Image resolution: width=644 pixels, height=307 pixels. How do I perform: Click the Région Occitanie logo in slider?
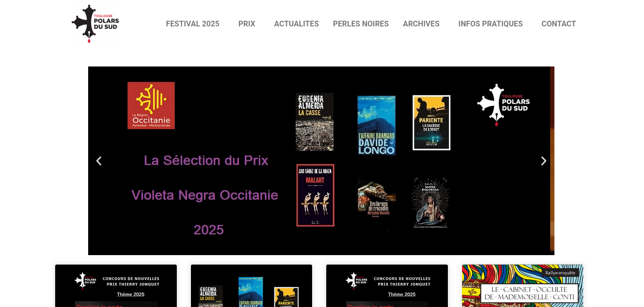(151, 106)
